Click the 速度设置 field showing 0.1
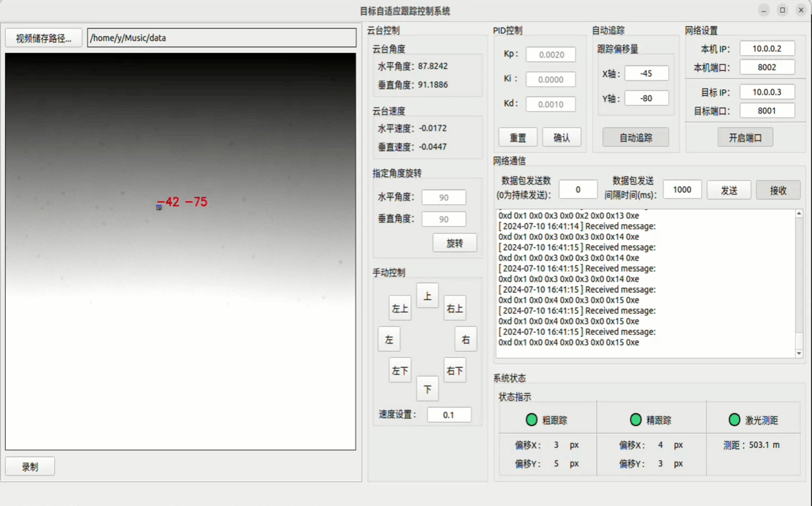812x506 pixels. 449,415
